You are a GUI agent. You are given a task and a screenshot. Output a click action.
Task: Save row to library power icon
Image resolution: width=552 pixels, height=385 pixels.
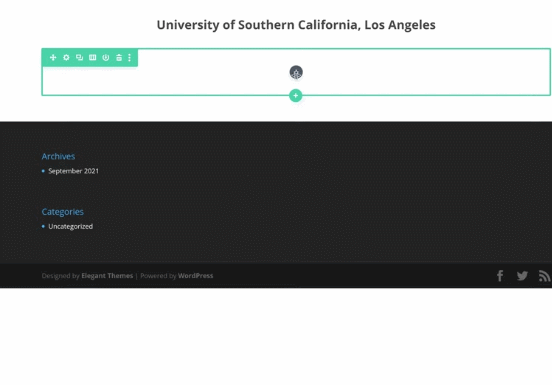point(106,57)
